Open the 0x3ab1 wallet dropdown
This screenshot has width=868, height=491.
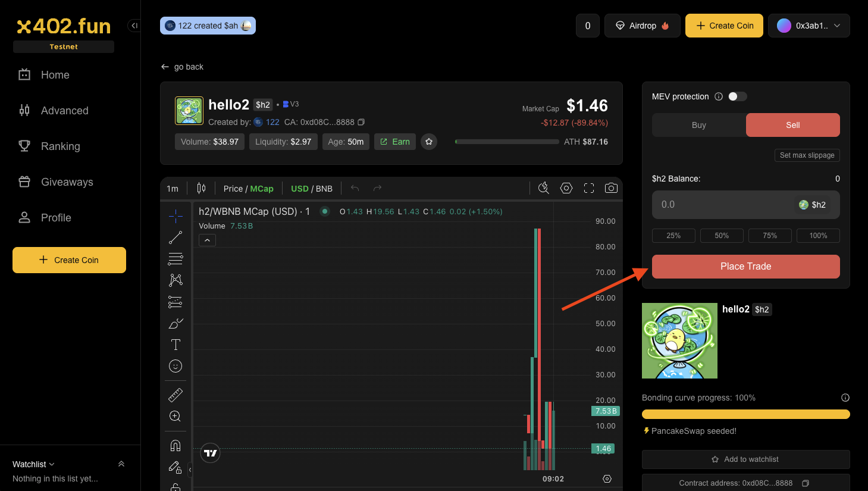[809, 26]
